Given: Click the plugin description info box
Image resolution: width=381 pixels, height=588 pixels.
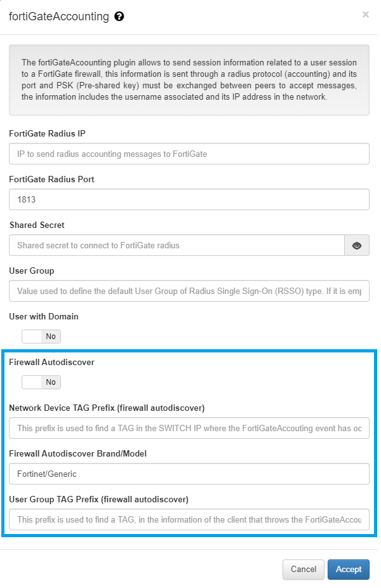Looking at the screenshot, I should 189,79.
